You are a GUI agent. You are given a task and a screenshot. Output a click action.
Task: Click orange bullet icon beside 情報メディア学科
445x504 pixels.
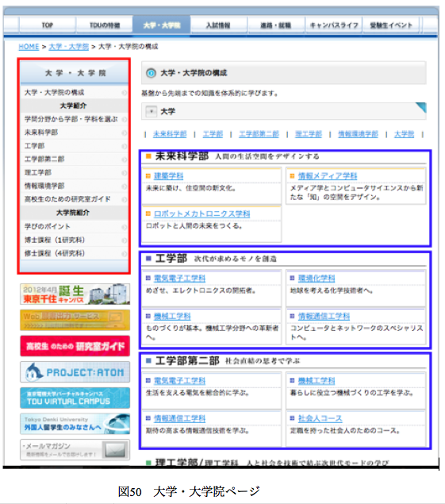(292, 176)
